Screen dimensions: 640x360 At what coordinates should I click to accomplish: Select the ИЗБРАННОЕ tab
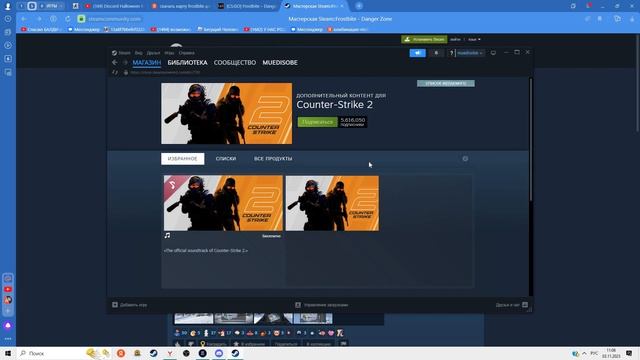pos(182,159)
